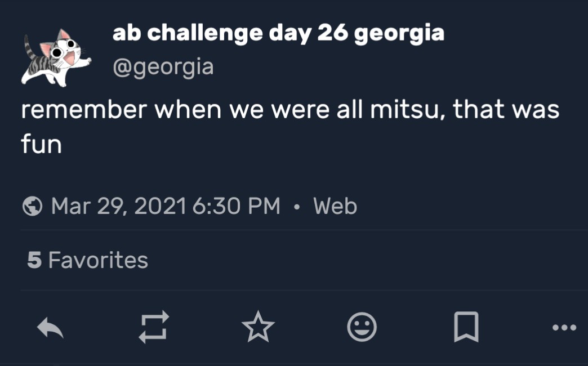Open the 'ab challenge day 26 georgia' profile name
Image resolution: width=588 pixels, height=366 pixels.
click(x=278, y=33)
